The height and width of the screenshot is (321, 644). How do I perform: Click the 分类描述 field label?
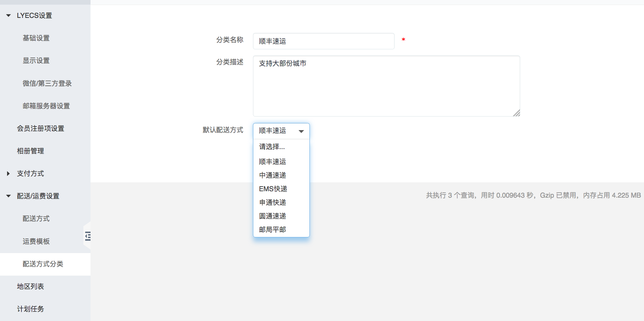[230, 62]
